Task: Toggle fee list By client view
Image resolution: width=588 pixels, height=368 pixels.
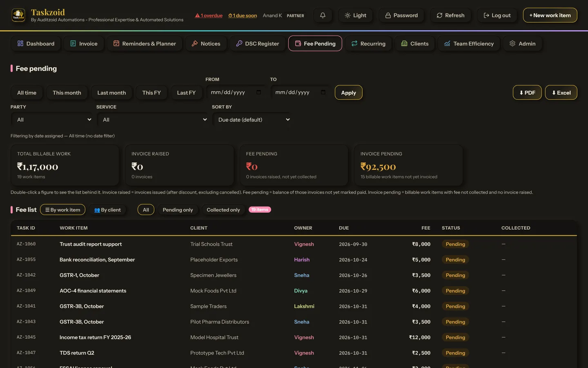Action: click(107, 210)
